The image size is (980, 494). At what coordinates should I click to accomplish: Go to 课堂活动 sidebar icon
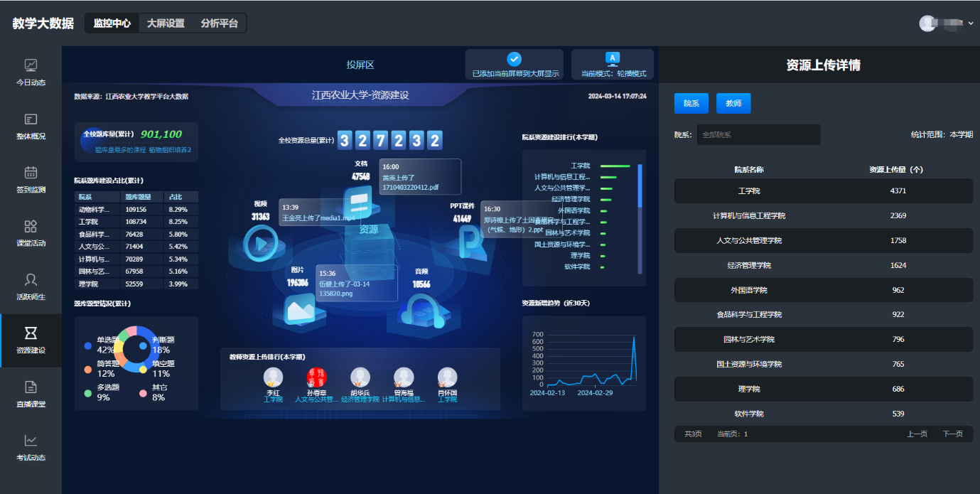(31, 226)
